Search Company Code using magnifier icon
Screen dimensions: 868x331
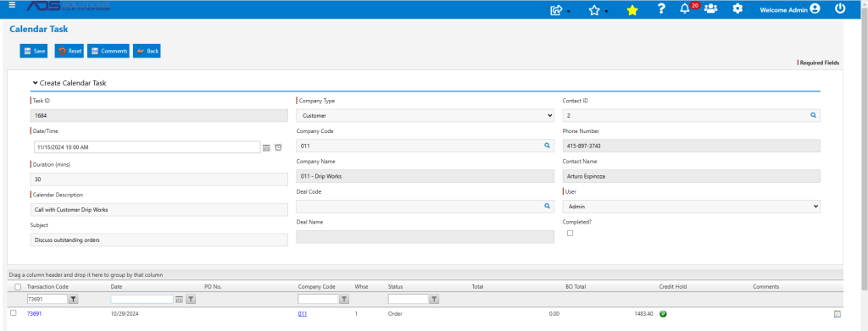[547, 146]
